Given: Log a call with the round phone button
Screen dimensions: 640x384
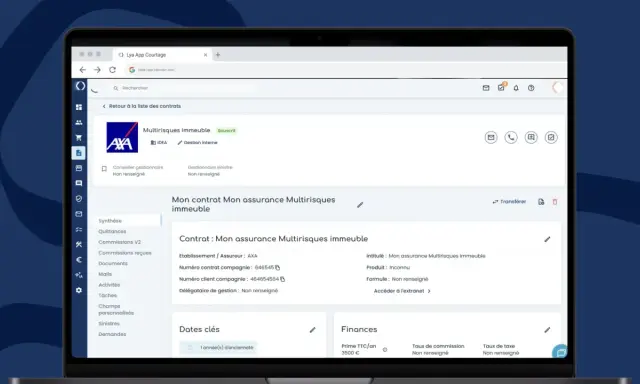Looking at the screenshot, I should [x=511, y=138].
